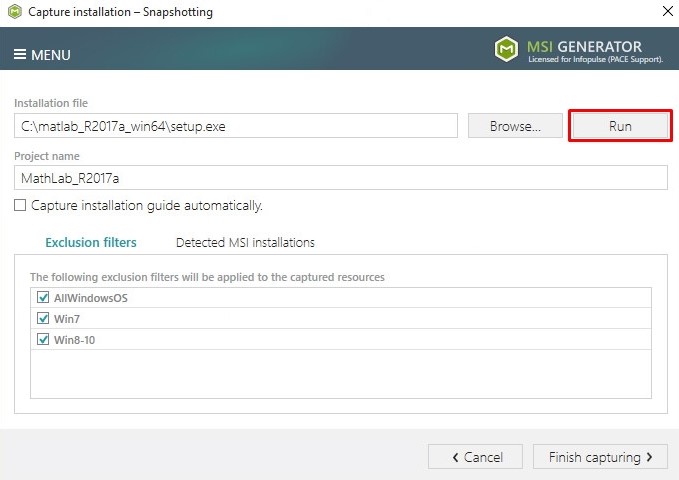The height and width of the screenshot is (480, 679).
Task: Click Finish capturing button
Action: point(600,457)
